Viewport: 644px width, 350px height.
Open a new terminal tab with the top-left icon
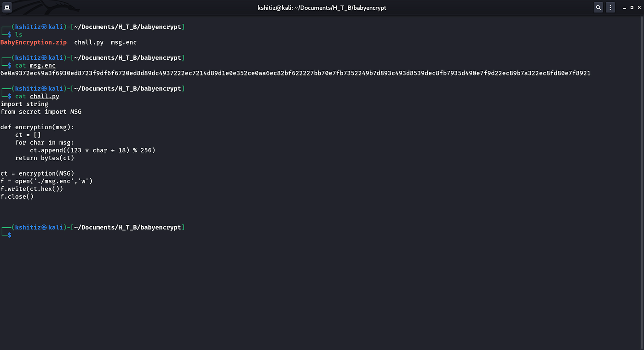point(7,7)
